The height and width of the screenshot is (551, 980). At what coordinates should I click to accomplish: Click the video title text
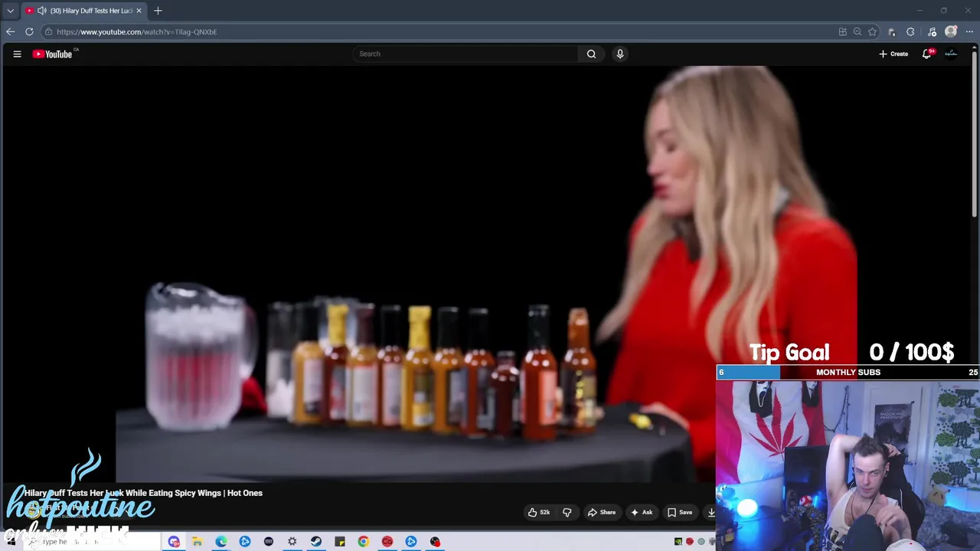click(x=143, y=493)
